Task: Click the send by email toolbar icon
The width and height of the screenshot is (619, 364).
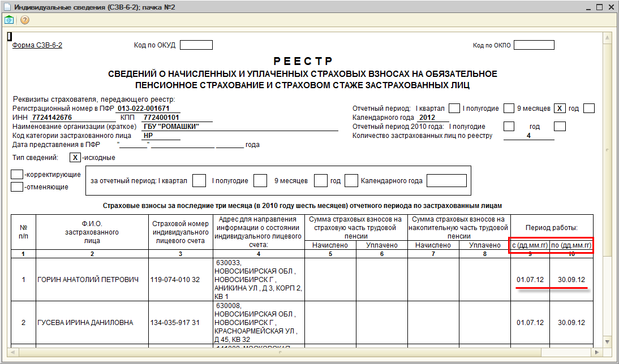Action: tap(9, 20)
